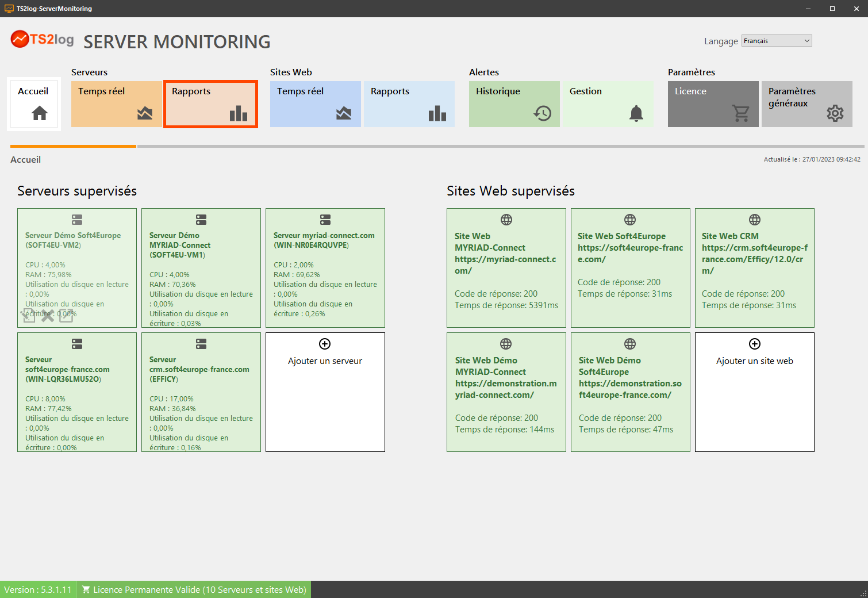Click Licence Permanente Valide status entry
The width and height of the screenshot is (868, 598).
click(194, 589)
